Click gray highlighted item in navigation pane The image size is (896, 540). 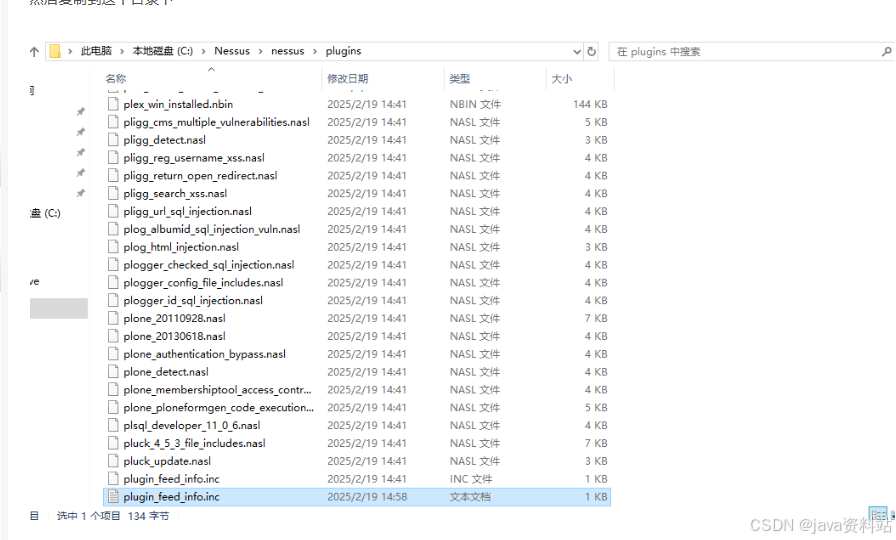(x=59, y=308)
